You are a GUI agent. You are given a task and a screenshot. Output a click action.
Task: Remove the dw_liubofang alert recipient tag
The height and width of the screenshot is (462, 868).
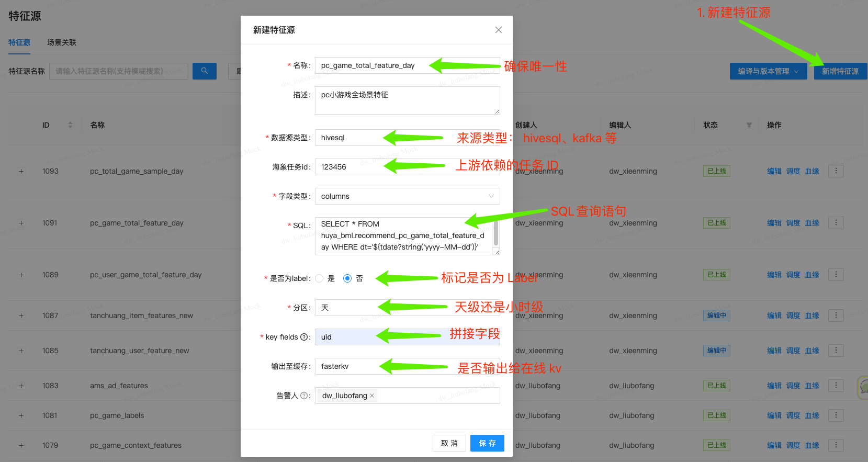click(x=372, y=396)
